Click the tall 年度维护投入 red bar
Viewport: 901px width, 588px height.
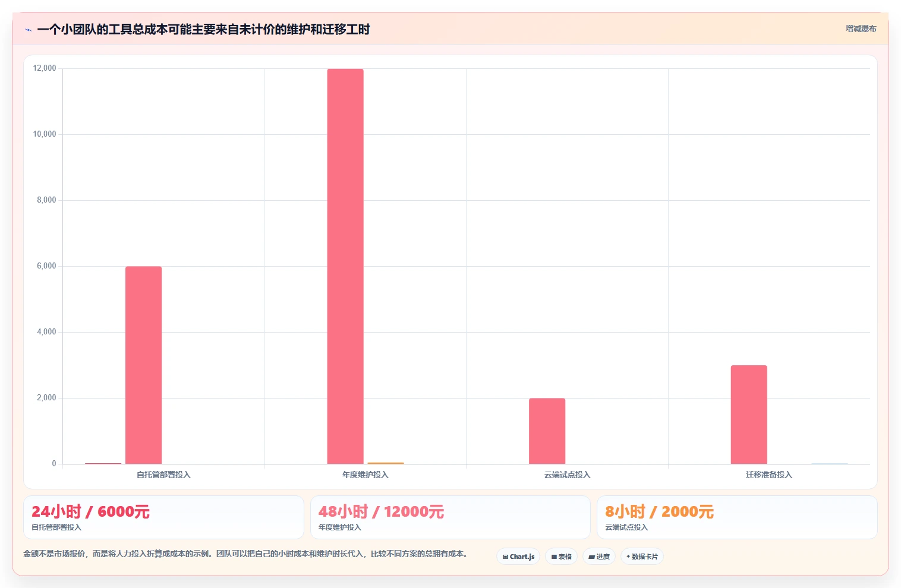coord(345,266)
